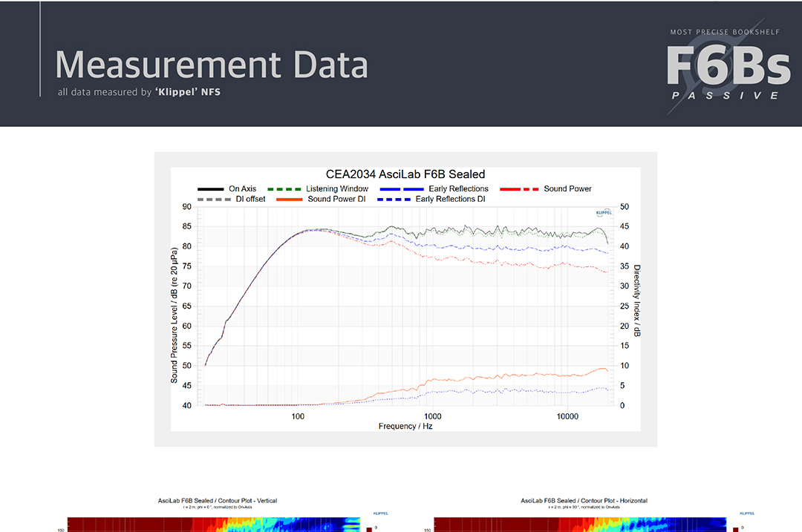The image size is (802, 532).
Task: Select the 'Early Reflections DI' legend label
Action: (x=450, y=200)
